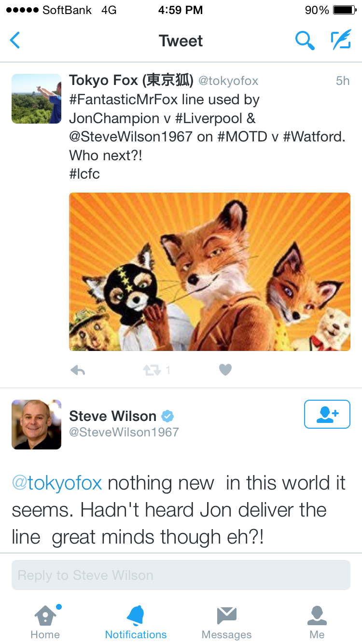This screenshot has width=362, height=644.
Task: Open the Messages tab
Action: (x=226, y=622)
